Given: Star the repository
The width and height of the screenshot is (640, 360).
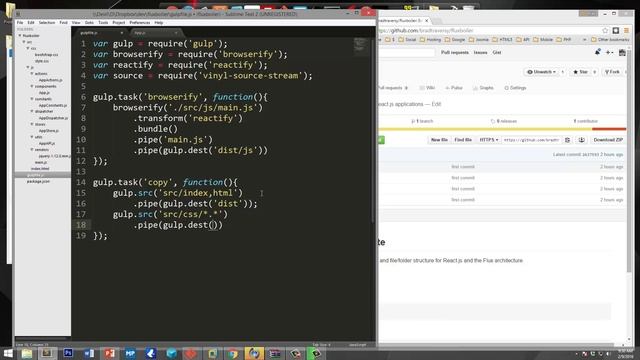Looking at the screenshot, I should click(580, 72).
